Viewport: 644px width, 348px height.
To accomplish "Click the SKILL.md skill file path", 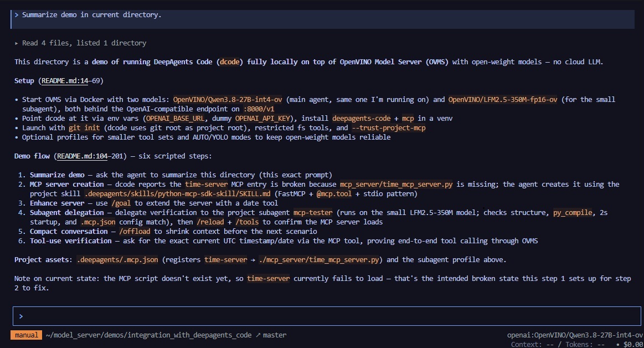I will [177, 193].
